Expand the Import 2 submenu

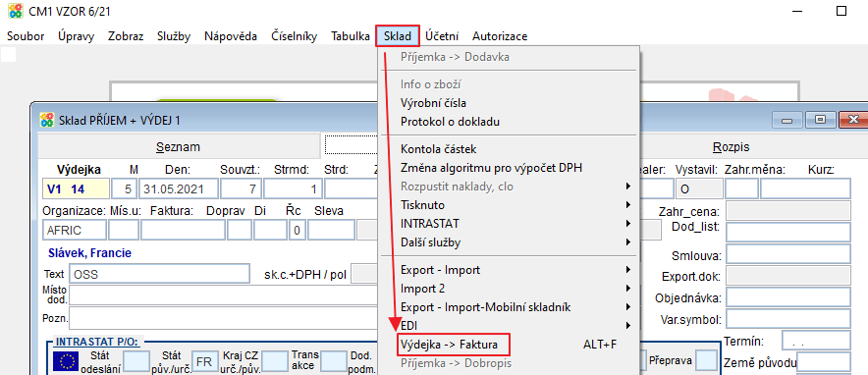coord(508,289)
